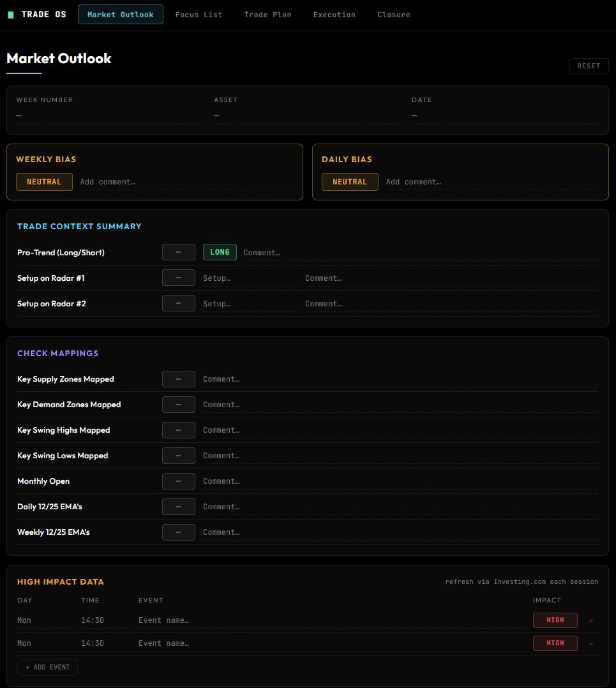Focus the Daily Bias comment field
Screen dimensions: 616x688
coord(492,182)
